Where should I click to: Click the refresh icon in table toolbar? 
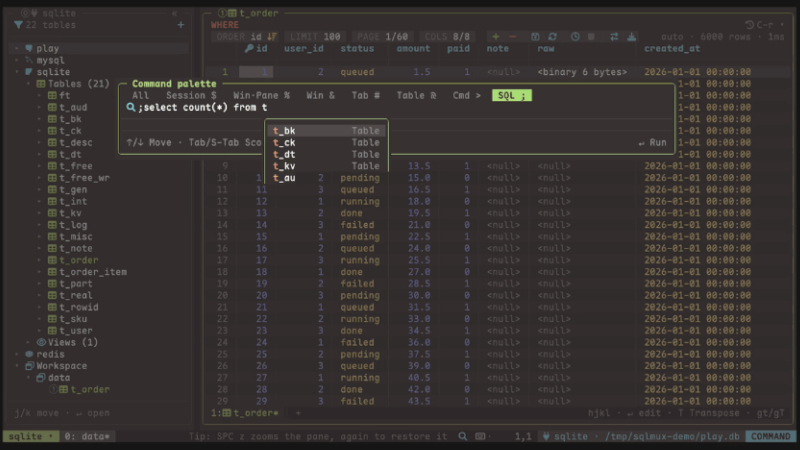coord(552,37)
